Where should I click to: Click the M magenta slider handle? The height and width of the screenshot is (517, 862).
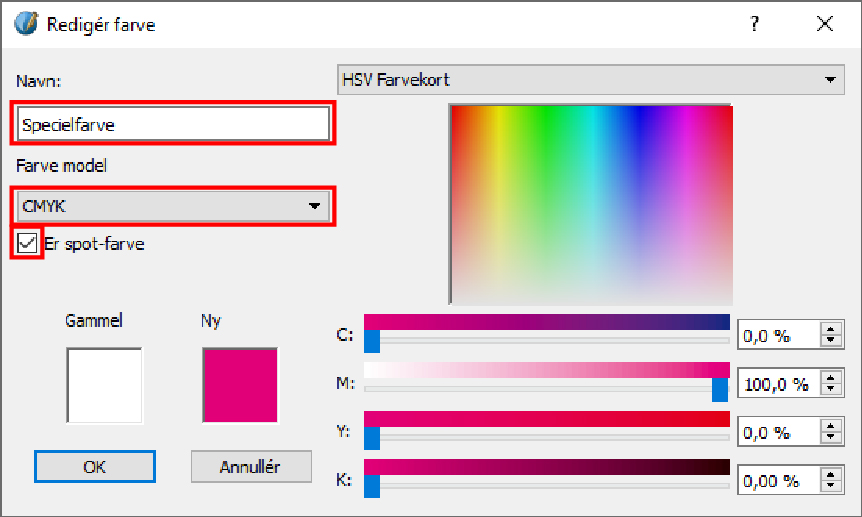pyautogui.click(x=719, y=390)
